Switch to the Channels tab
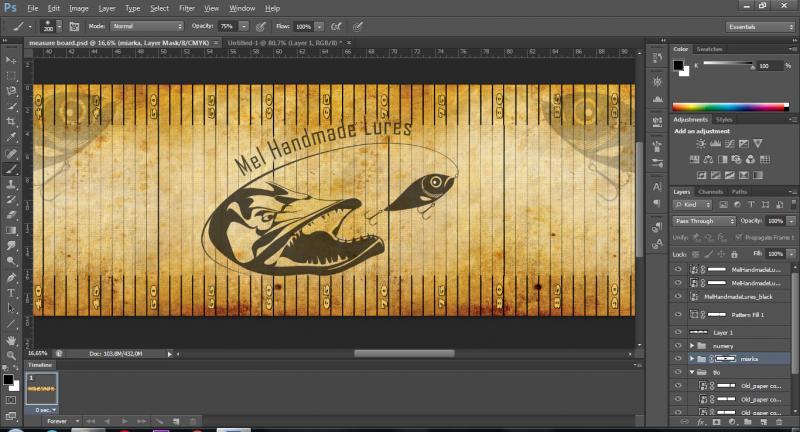 pos(711,191)
